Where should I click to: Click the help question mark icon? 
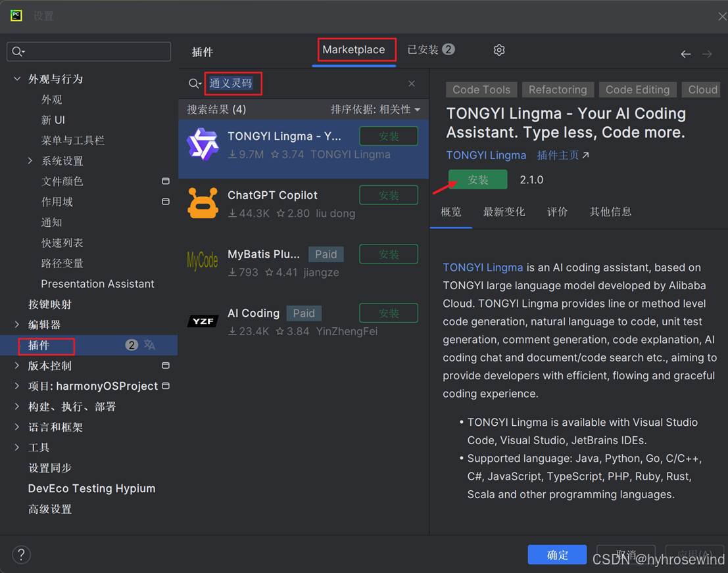point(21,555)
